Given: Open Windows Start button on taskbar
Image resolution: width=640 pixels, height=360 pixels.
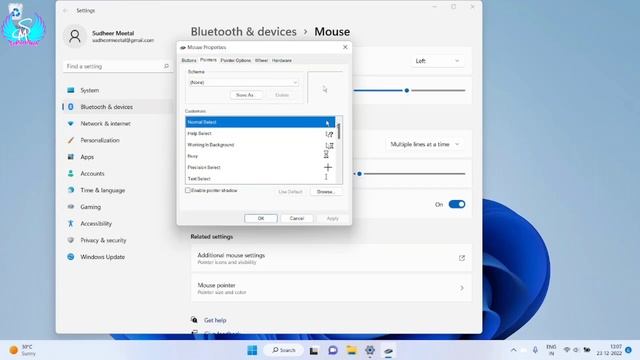Looking at the screenshot, I should (252, 350).
